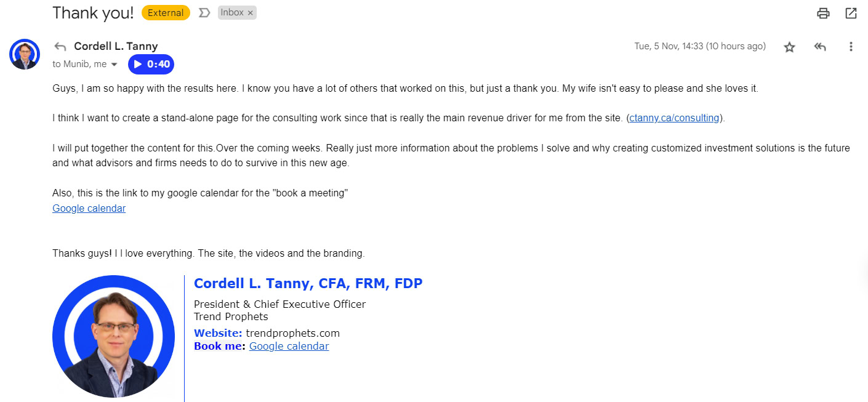
Task: Expand recipient details arrow beside "to Munib, me"
Action: pos(114,65)
